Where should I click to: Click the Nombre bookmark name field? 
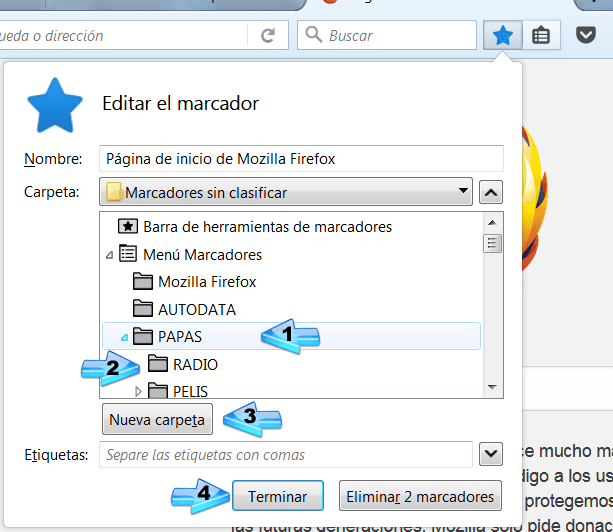click(301, 158)
